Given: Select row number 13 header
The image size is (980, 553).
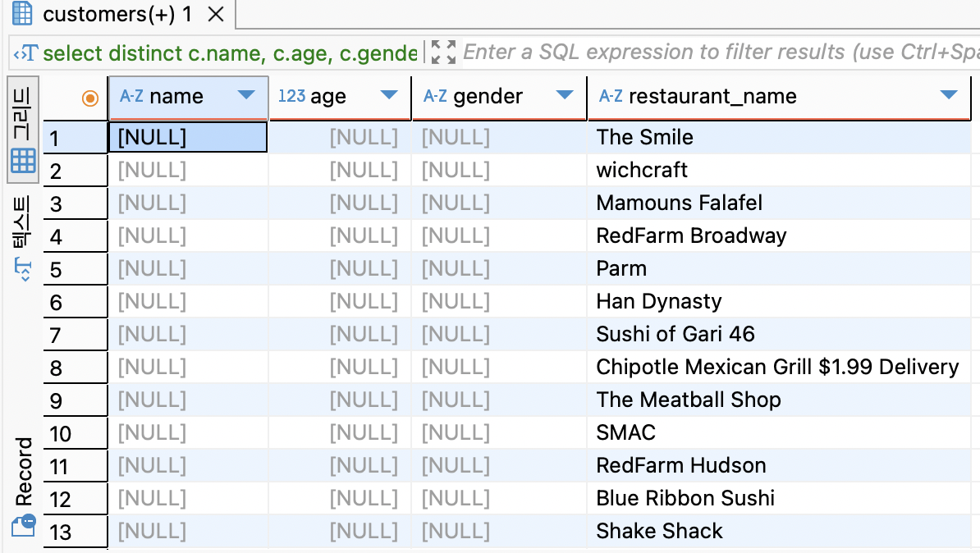Looking at the screenshot, I should 75,532.
